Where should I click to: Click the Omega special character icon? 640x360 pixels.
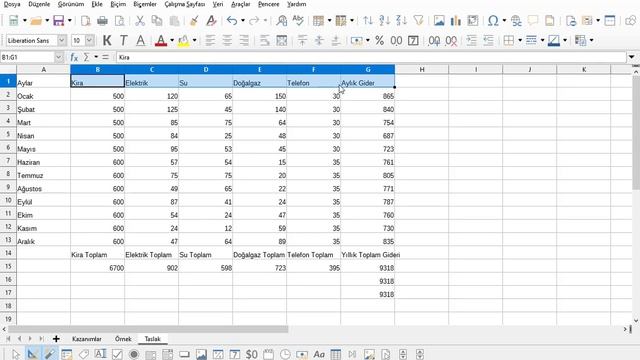(493, 20)
